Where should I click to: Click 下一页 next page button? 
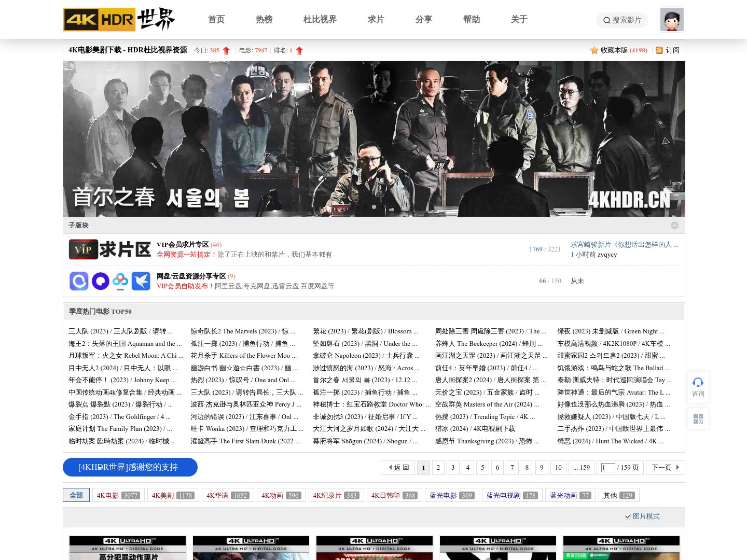[x=666, y=467]
